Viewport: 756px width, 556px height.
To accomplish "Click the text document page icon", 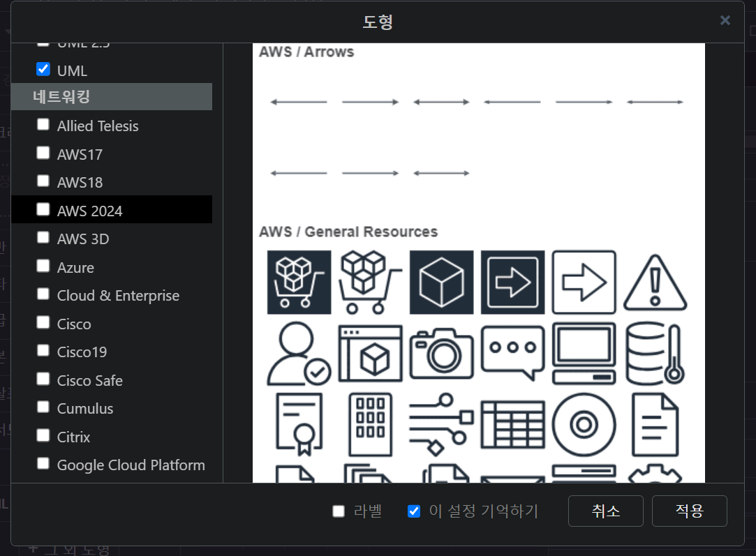I will tap(655, 424).
